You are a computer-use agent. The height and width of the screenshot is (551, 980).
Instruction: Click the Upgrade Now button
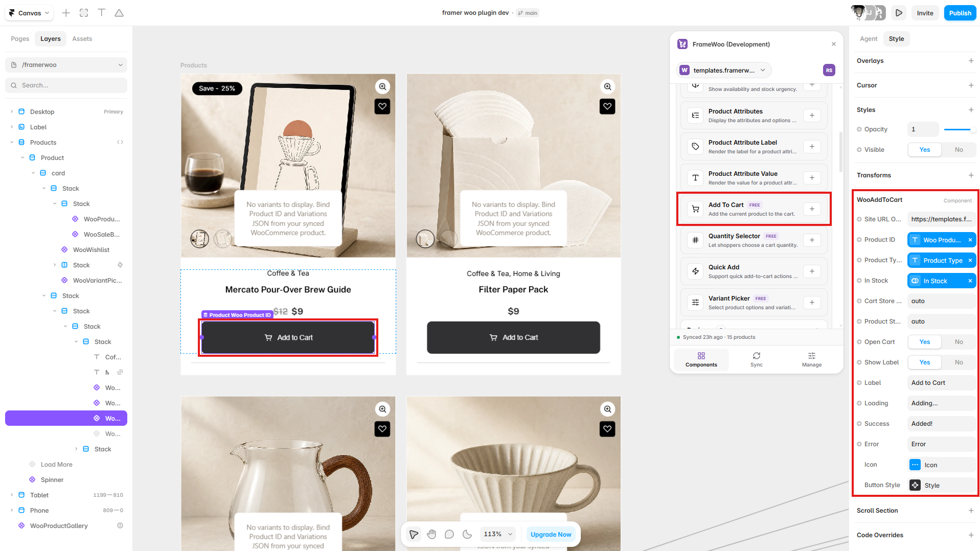tap(551, 534)
